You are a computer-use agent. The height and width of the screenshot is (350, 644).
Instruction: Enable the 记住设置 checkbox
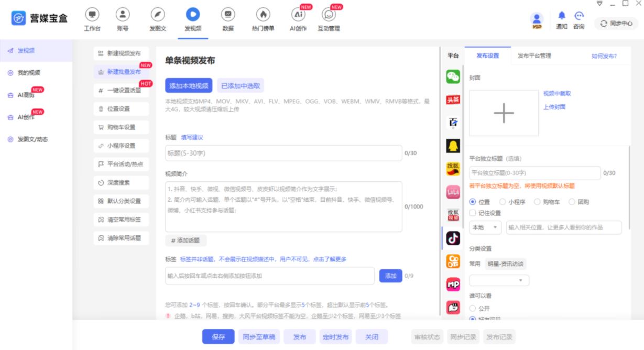[x=473, y=213]
